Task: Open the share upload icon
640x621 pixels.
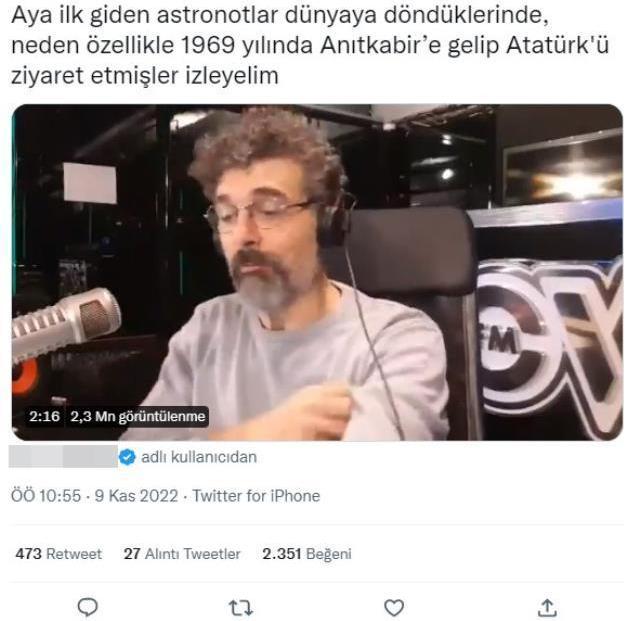Action: click(x=547, y=608)
